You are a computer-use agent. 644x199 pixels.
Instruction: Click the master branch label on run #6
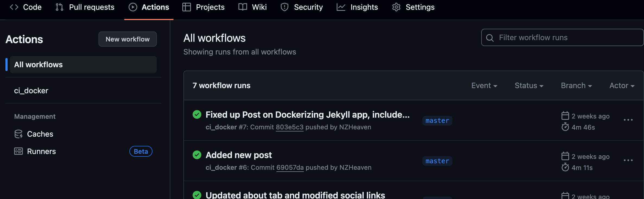[x=437, y=161]
